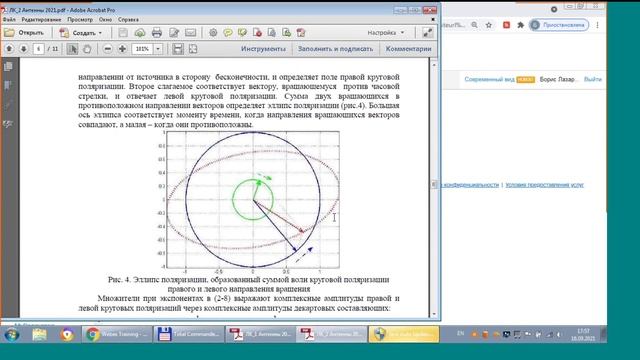Click the extract pages document icon
This screenshot has width=640, height=360.
pyautogui.click(x=272, y=33)
